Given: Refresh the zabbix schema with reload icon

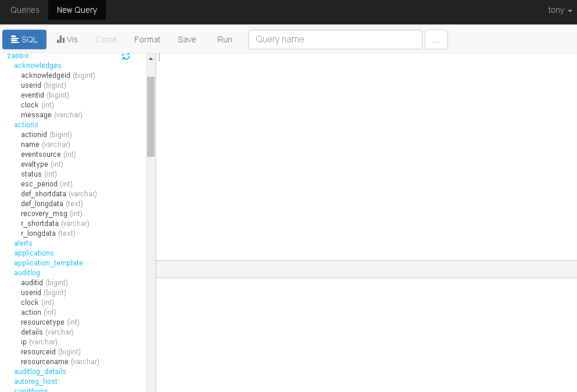Looking at the screenshot, I should [x=126, y=56].
